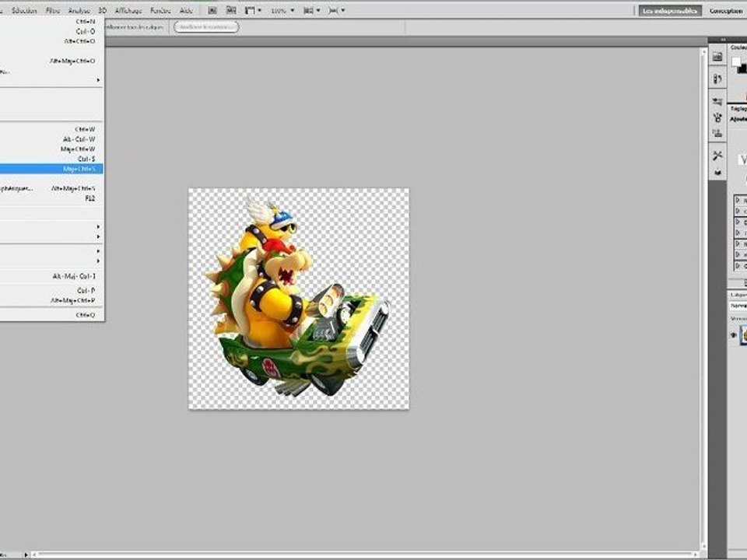The image size is (747, 560).
Task: Click the menu entry with Ctrl+W shortcut
Action: pos(51,129)
